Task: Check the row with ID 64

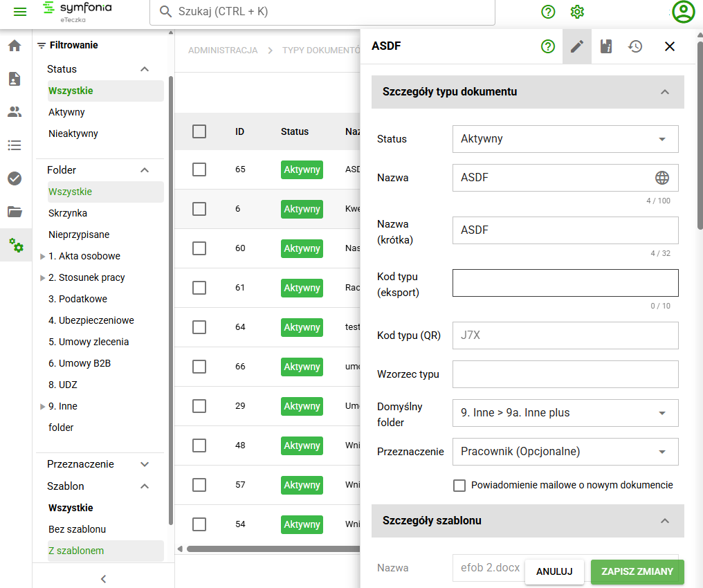Action: (x=199, y=327)
